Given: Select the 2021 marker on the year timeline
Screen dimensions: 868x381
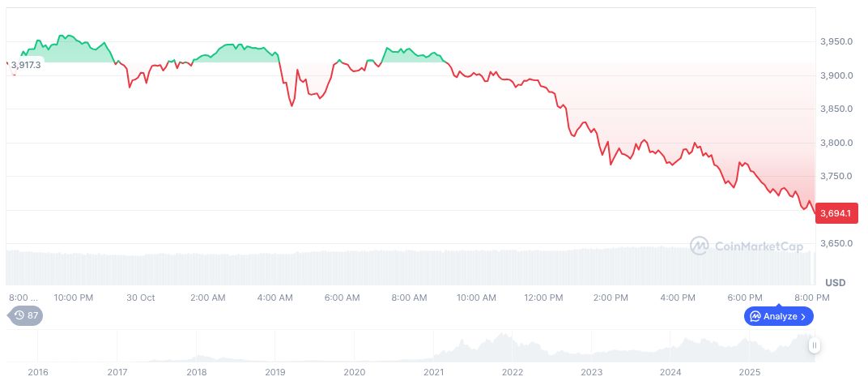Looking at the screenshot, I should coord(433,372).
